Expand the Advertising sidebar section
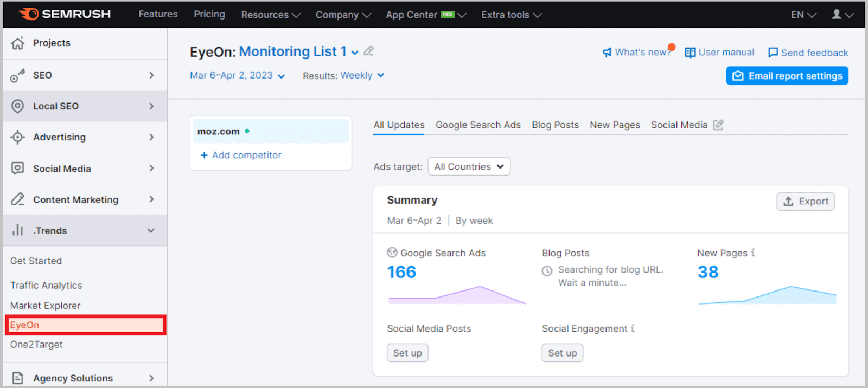Image resolution: width=868 pixels, height=388 pixels. 151,137
